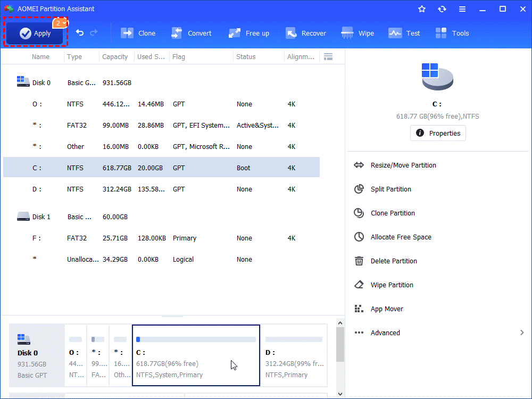Open the Free up tool
The width and height of the screenshot is (532, 399).
tap(248, 33)
